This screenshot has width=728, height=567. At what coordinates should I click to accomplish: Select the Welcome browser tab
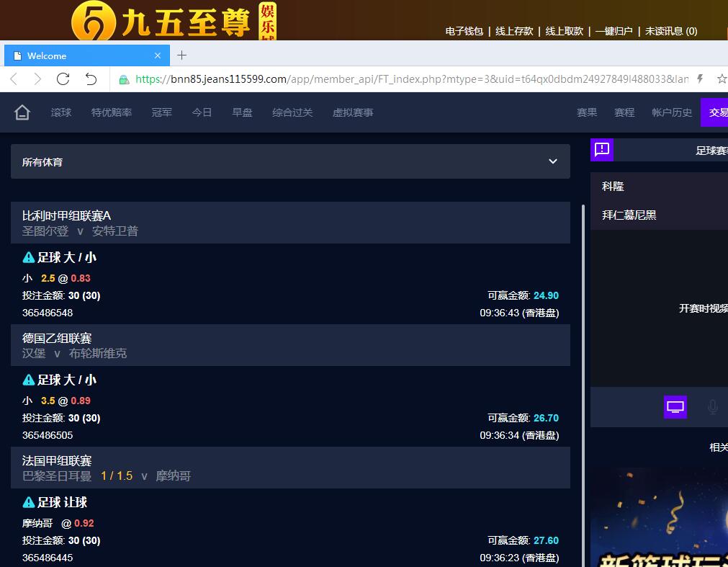(87, 55)
